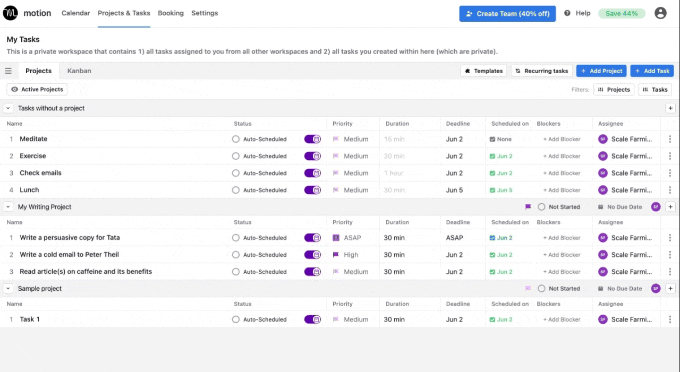Click the Scheduled on None icon for Meditate

pyautogui.click(x=492, y=139)
